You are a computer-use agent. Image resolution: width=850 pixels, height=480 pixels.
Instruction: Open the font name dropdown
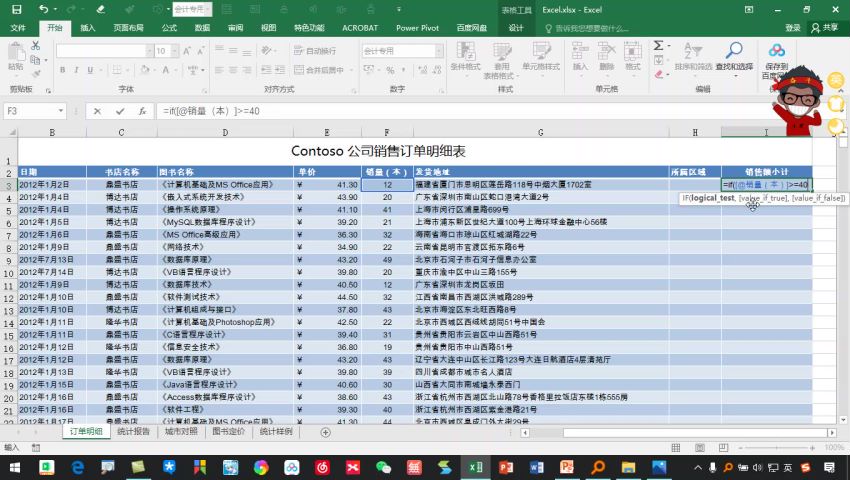(x=150, y=51)
